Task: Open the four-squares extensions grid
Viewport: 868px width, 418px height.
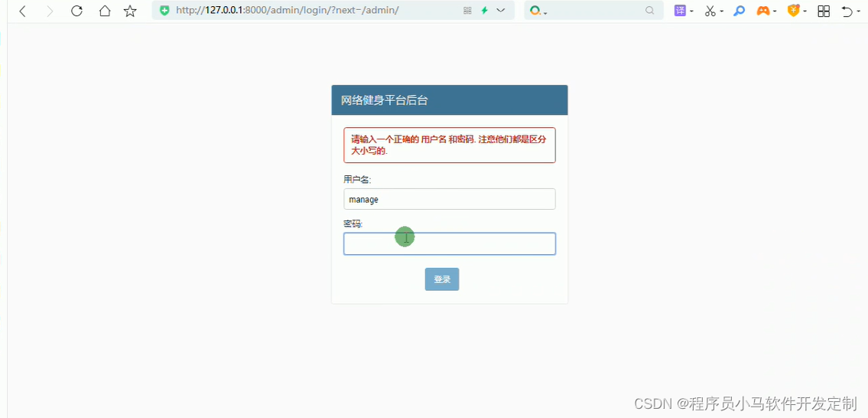Action: click(x=824, y=11)
